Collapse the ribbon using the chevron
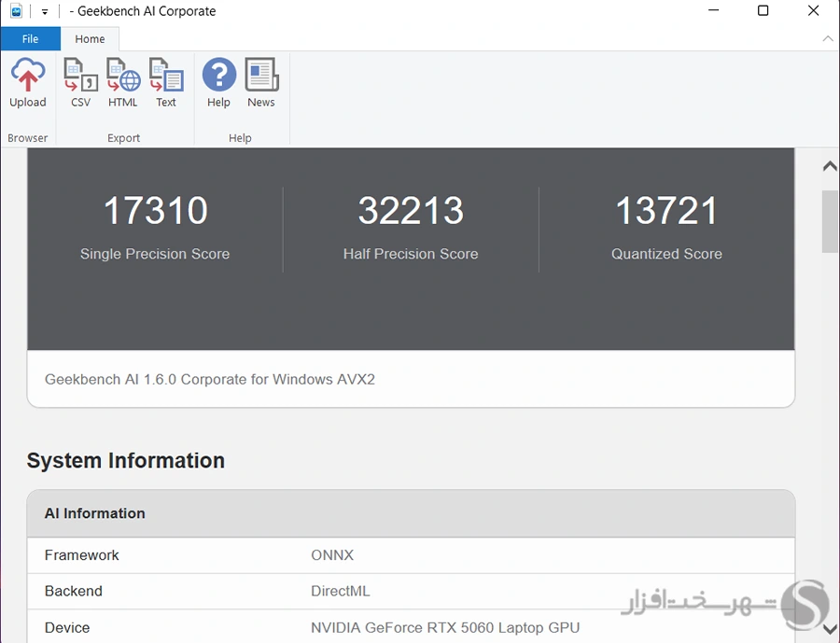 (x=827, y=39)
